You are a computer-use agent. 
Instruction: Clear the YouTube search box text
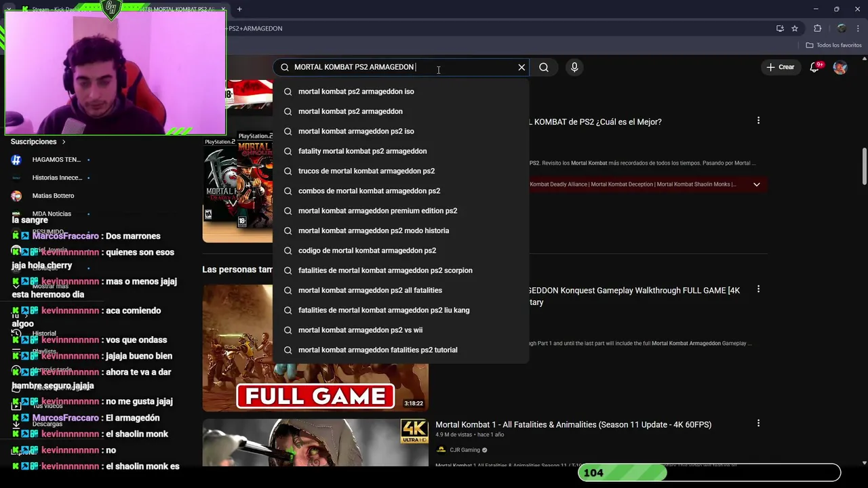point(521,67)
